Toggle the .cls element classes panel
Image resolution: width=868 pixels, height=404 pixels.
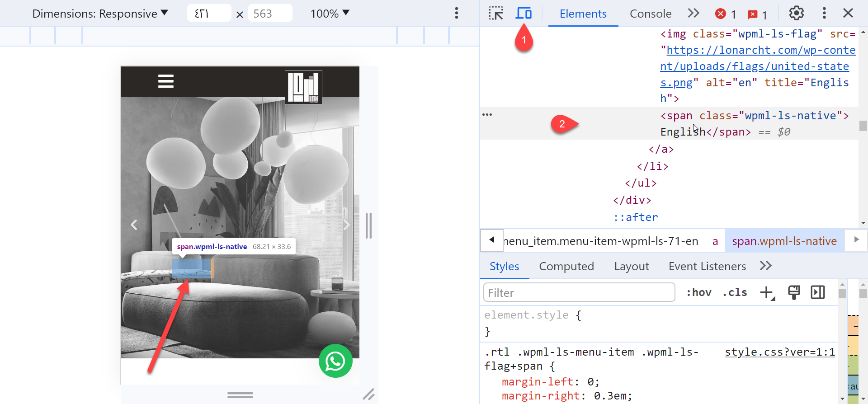tap(735, 292)
